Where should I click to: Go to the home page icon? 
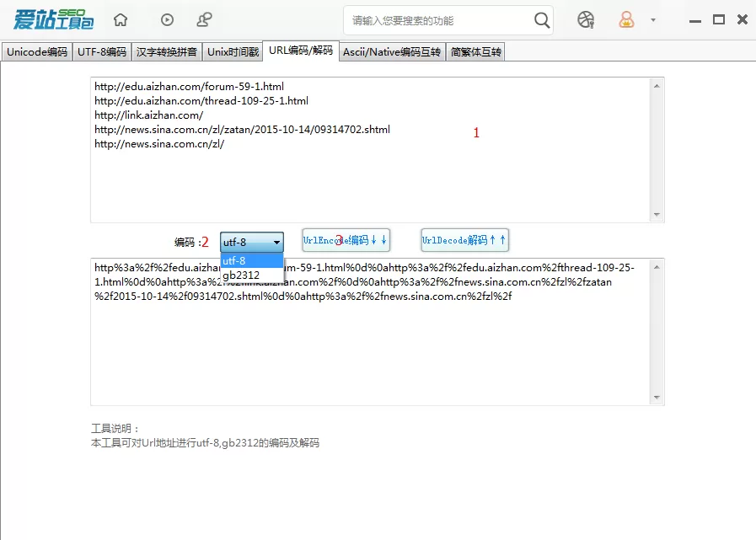click(121, 19)
